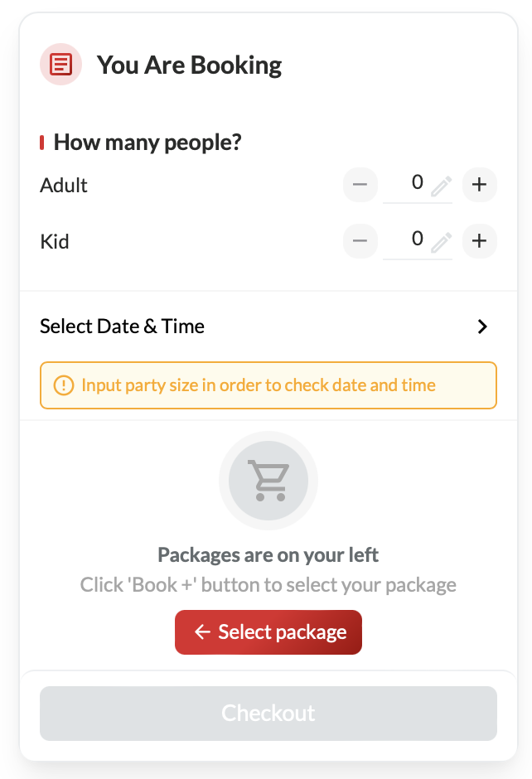Viewport: 532px width, 779px height.
Task: Click the Adult label
Action: pyautogui.click(x=64, y=185)
